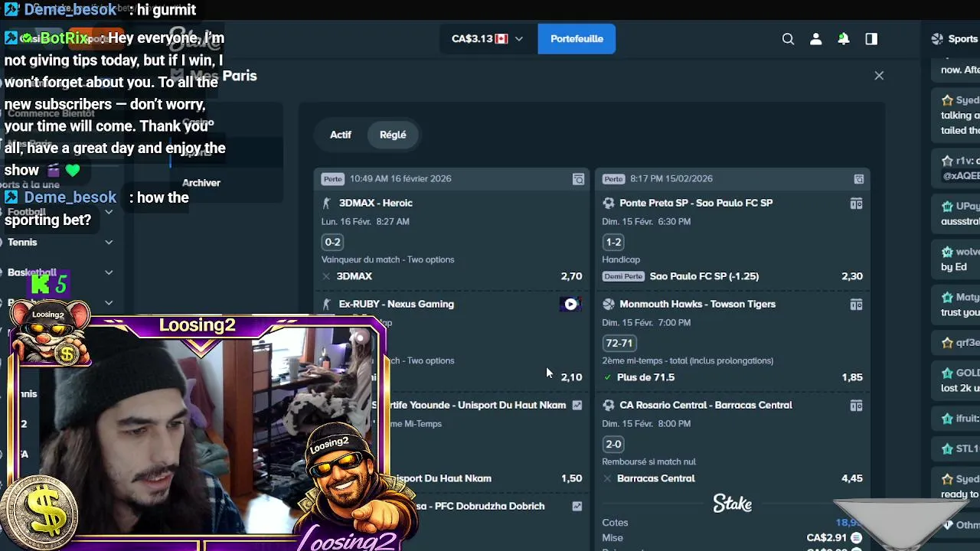This screenshot has width=980, height=551.
Task: Click the 1,50 odds value
Action: point(571,479)
